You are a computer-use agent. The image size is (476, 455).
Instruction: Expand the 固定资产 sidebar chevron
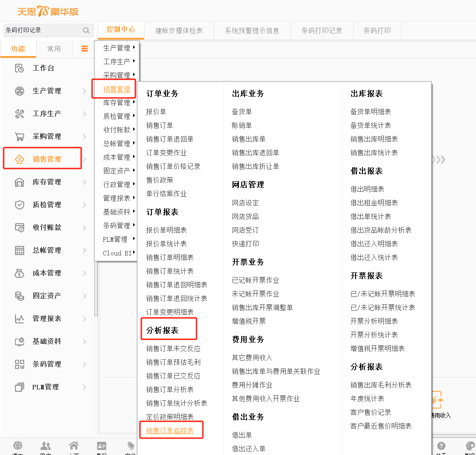(85, 296)
